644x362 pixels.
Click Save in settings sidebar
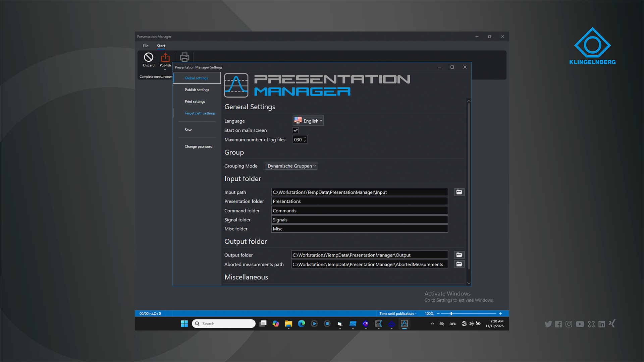coord(189,130)
